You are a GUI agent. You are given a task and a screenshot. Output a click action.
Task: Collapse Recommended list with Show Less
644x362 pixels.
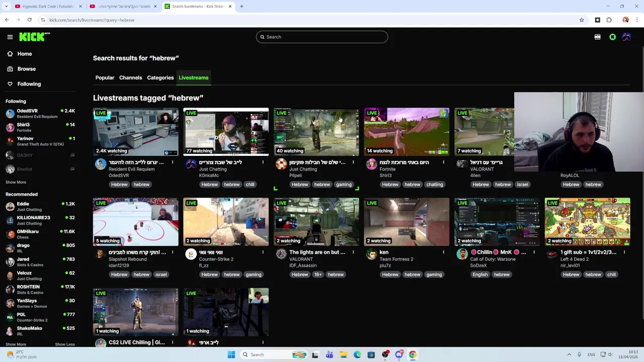(64, 344)
